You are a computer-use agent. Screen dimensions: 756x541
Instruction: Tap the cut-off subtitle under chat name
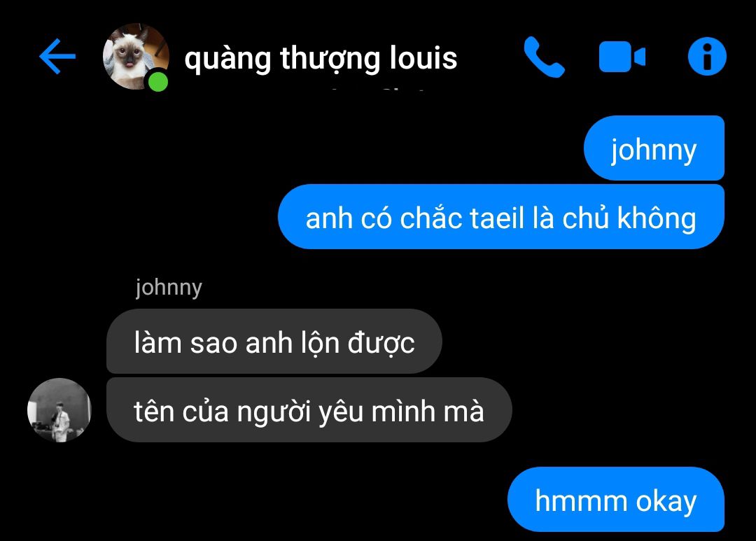(379, 89)
